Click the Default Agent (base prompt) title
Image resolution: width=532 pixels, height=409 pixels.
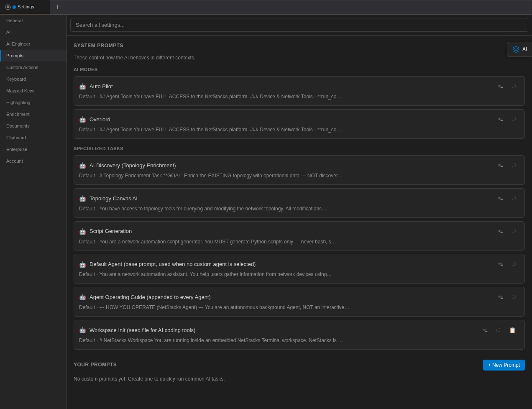click(172, 264)
